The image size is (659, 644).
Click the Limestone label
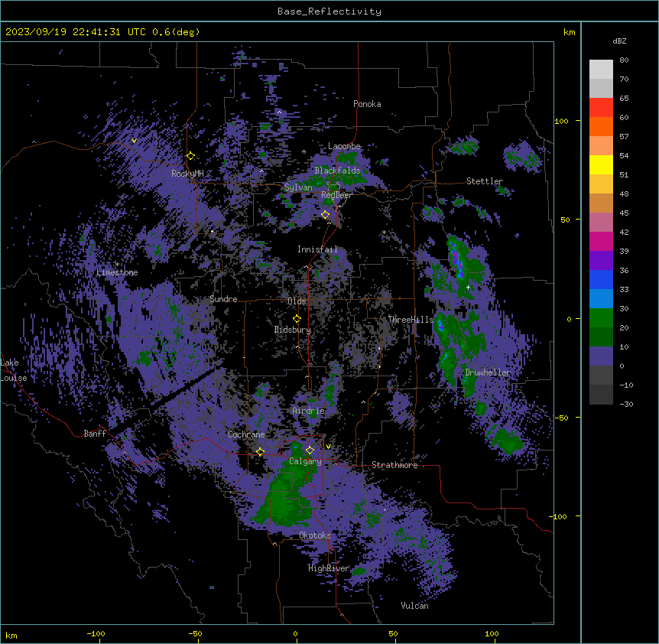pyautogui.click(x=117, y=272)
